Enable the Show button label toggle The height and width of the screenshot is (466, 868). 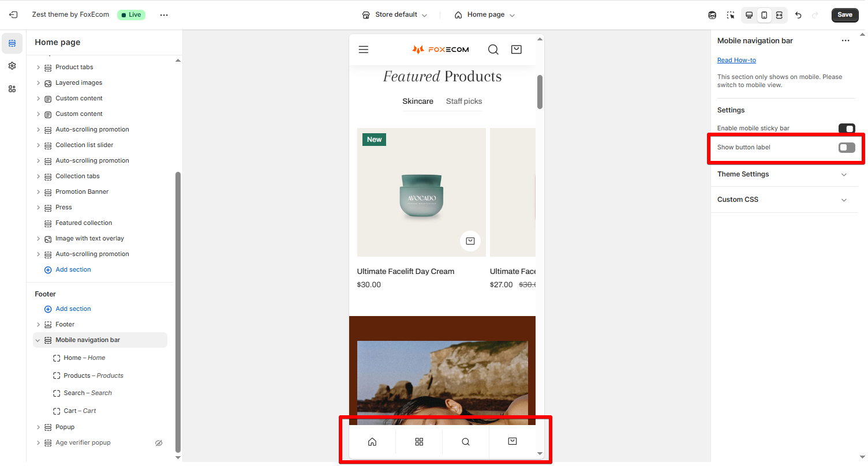(x=847, y=148)
